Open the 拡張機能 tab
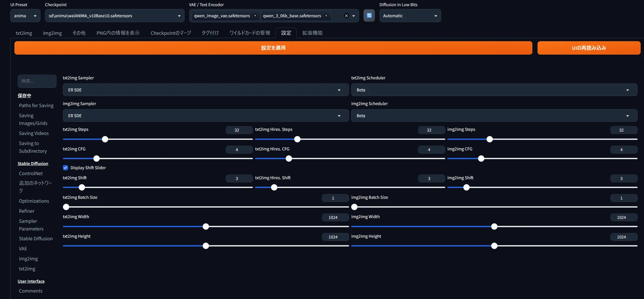Screen dimensions: 644x299 click(x=312, y=33)
